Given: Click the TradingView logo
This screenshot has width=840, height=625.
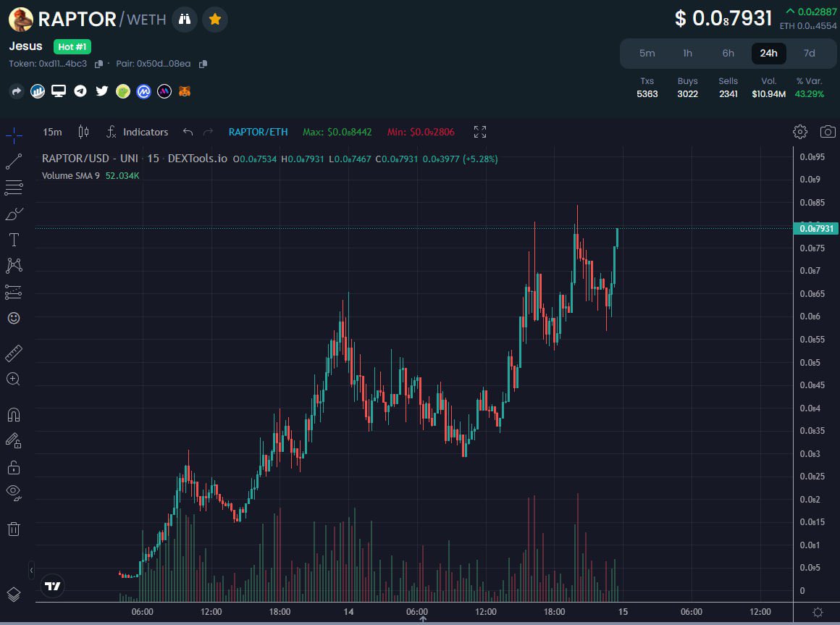Looking at the screenshot, I should (52, 586).
